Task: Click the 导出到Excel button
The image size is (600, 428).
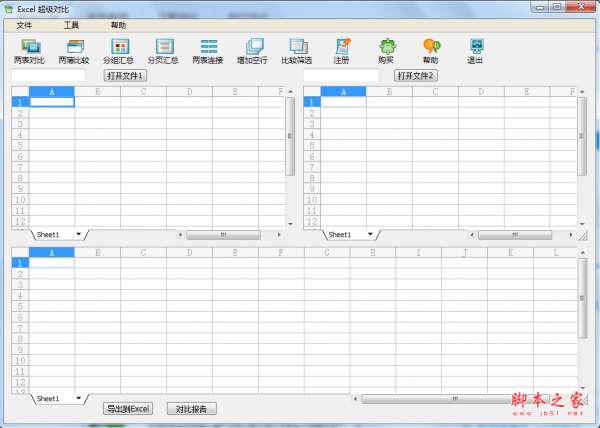Action: [x=128, y=408]
